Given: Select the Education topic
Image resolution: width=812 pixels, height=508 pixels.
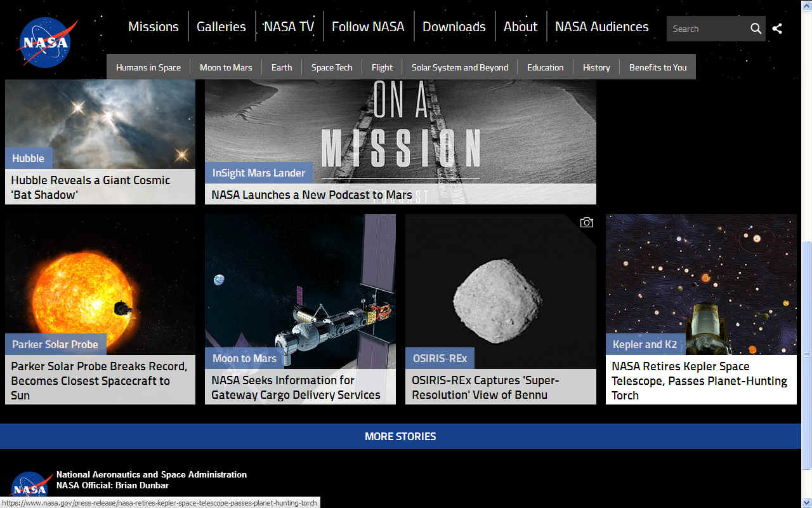Looking at the screenshot, I should point(546,67).
